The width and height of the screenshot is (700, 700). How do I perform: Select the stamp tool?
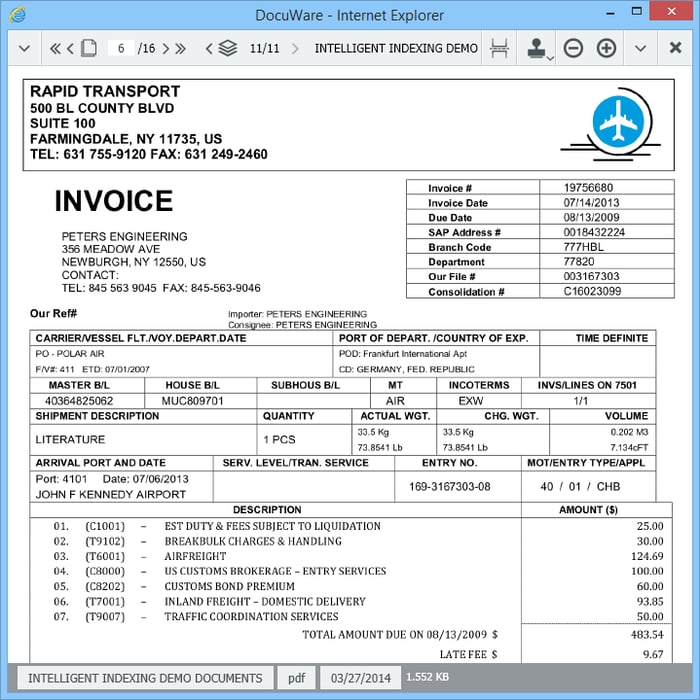536,47
